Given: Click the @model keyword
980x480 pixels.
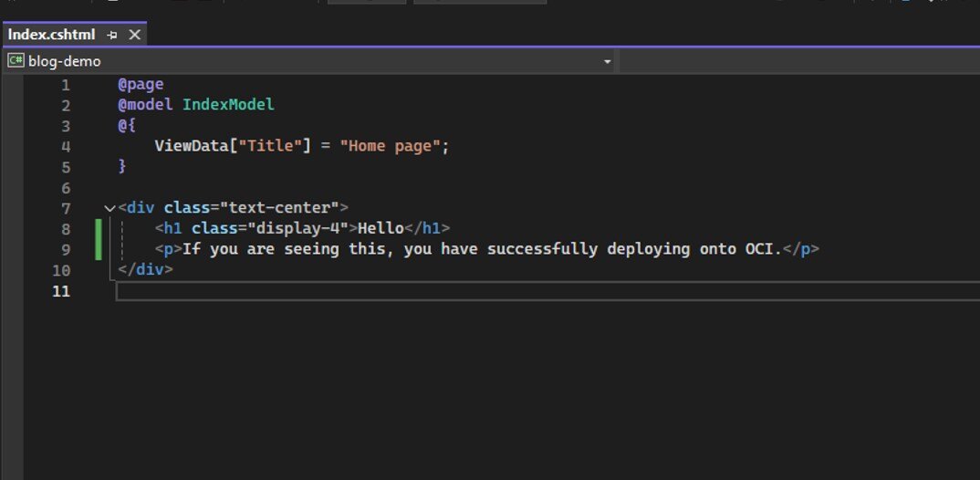Looking at the screenshot, I should tap(145, 104).
